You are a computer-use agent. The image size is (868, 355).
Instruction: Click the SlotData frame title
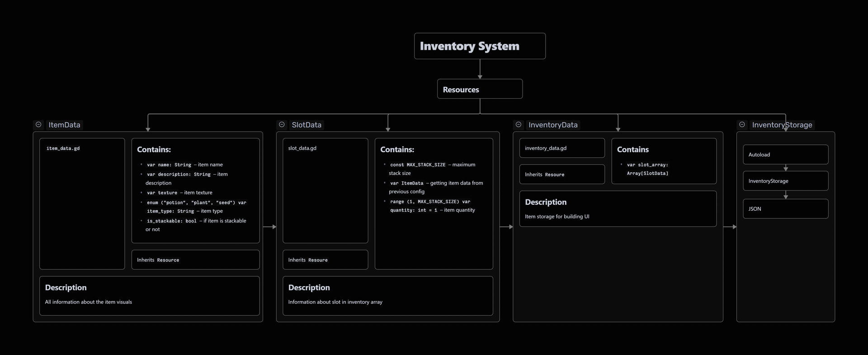point(307,125)
